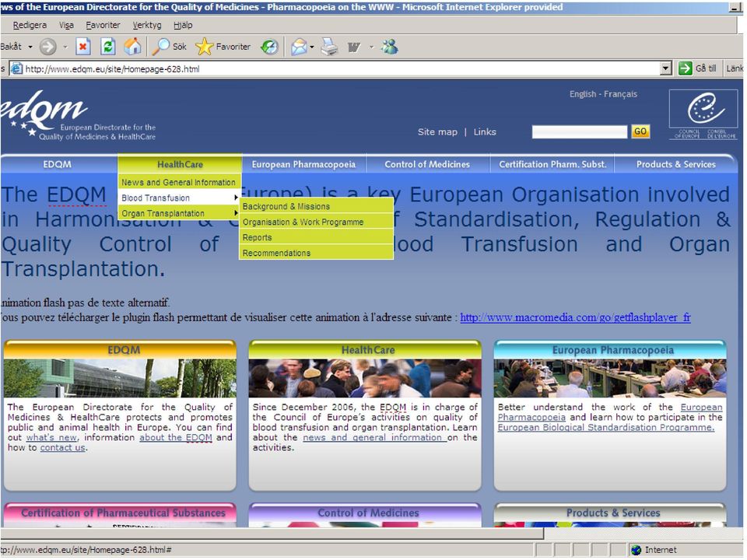
Task: Choose Blood Transfusion menu item
Action: [x=179, y=198]
